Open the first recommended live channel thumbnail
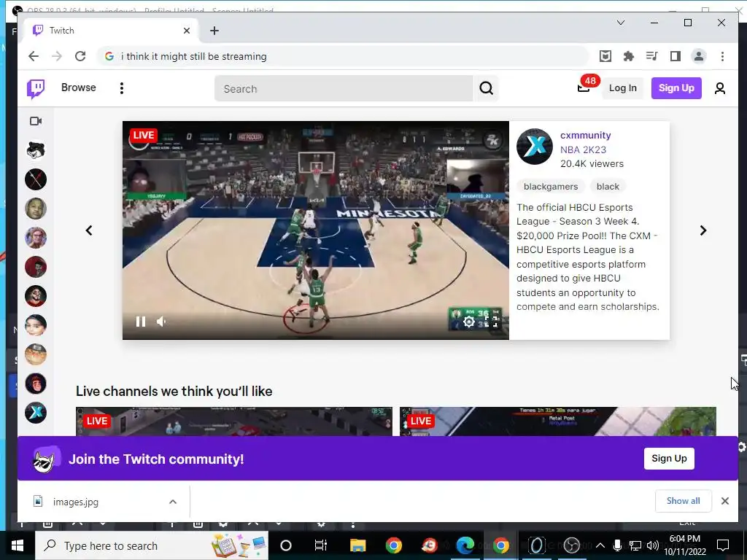Viewport: 747px width, 560px height. click(234, 421)
